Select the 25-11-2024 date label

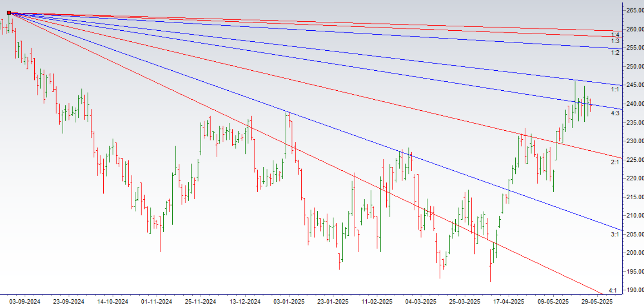[x=200, y=302]
